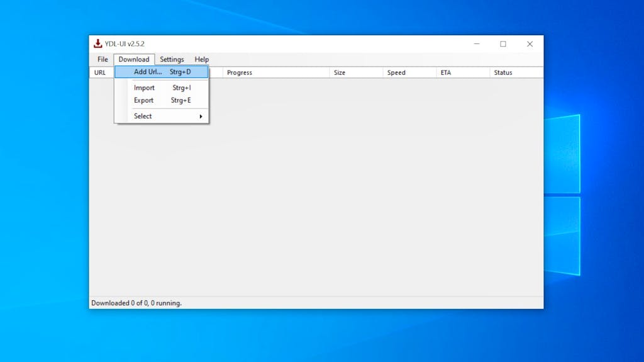Sort by URL column header
The image size is (644, 362).
click(101, 72)
